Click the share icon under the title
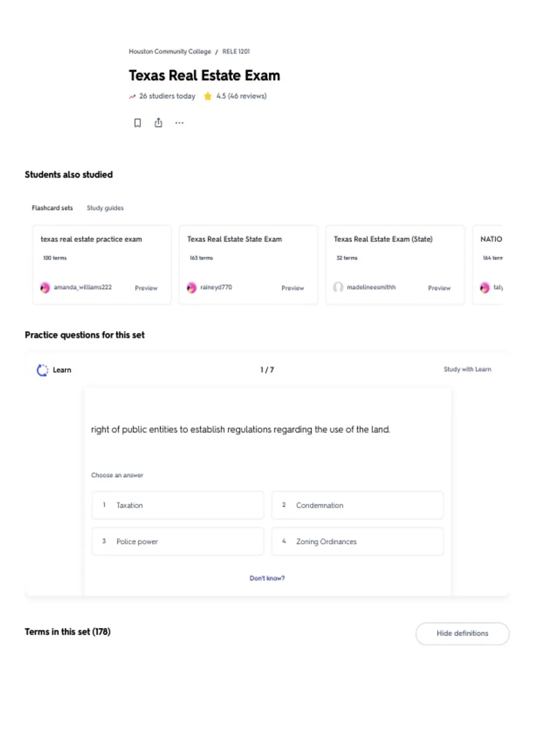The image size is (534, 756). tap(158, 122)
